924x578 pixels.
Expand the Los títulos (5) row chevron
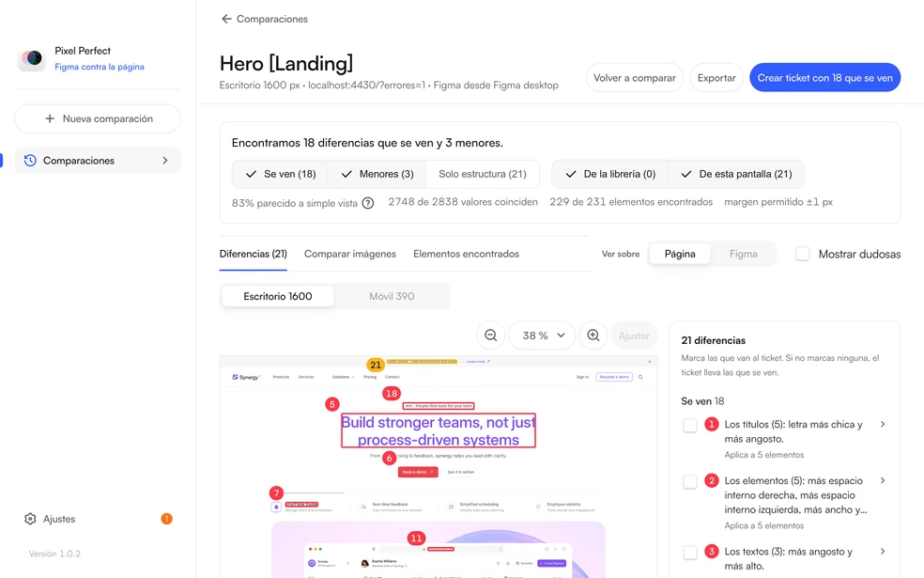coord(882,424)
